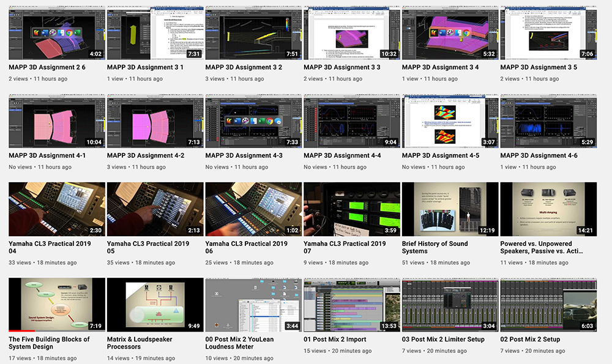
Task: Click the red progress bar on Five Building Blocks
Action: (21, 330)
